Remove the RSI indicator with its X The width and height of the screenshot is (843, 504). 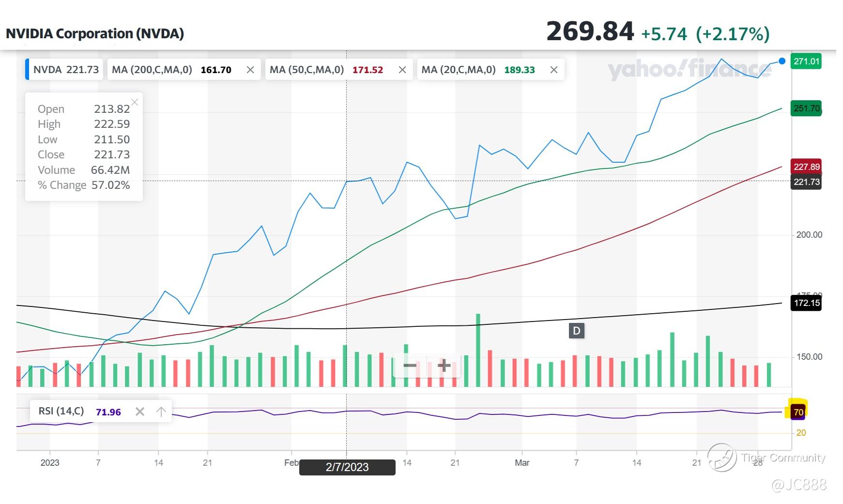click(140, 412)
